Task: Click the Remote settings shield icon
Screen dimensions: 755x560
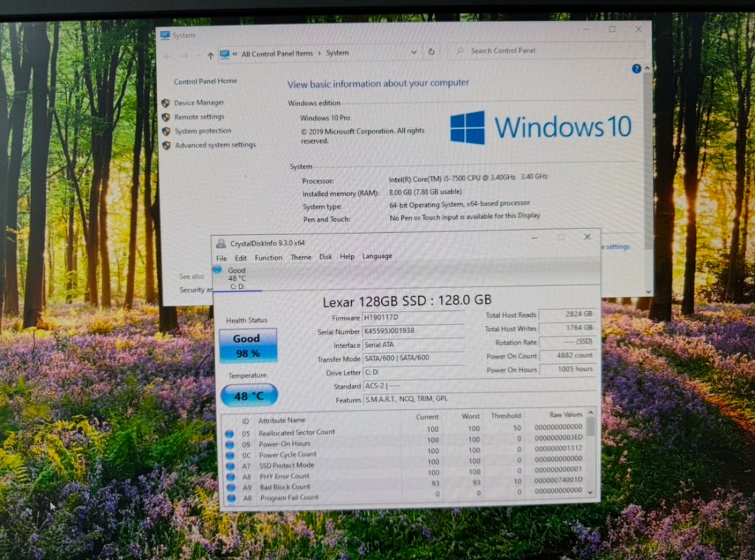Action: (166, 117)
